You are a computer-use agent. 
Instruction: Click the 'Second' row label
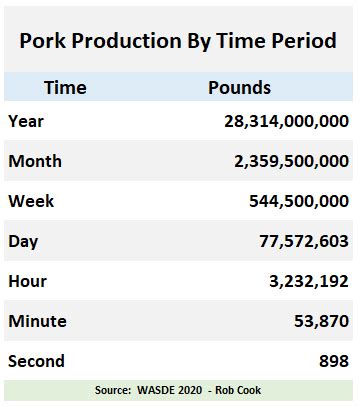click(x=36, y=361)
